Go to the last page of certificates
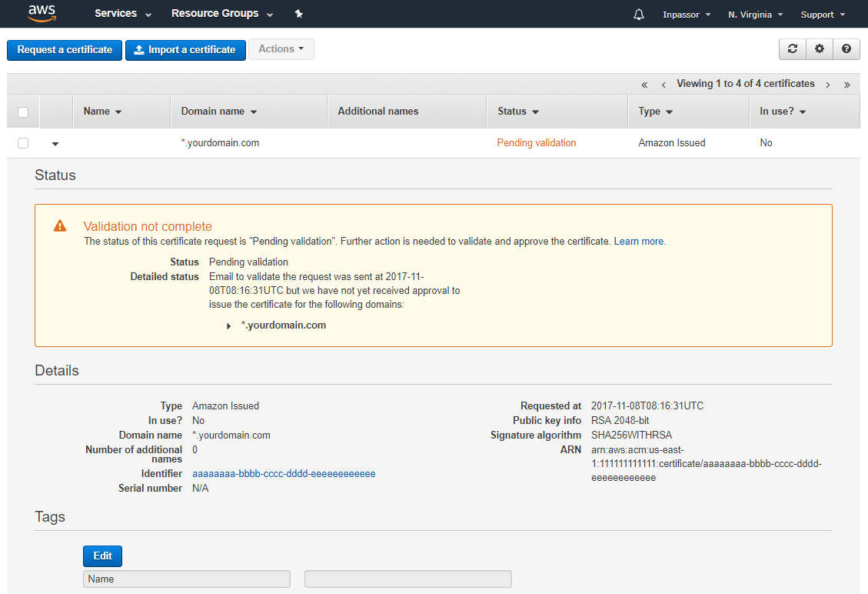 pos(847,85)
